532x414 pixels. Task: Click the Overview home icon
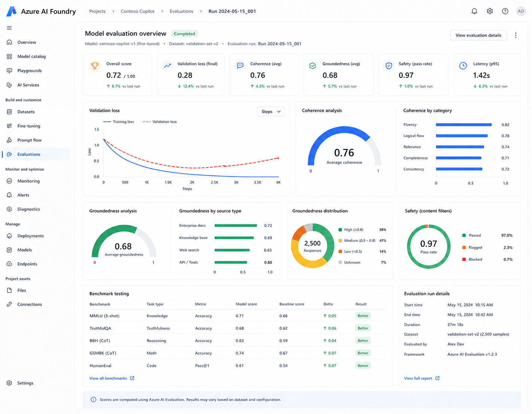tap(9, 42)
